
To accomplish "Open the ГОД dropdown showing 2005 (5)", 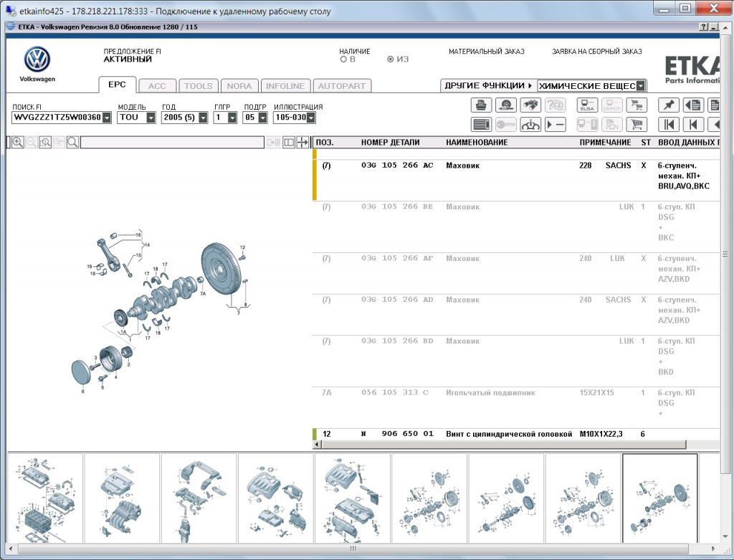I will 203,118.
